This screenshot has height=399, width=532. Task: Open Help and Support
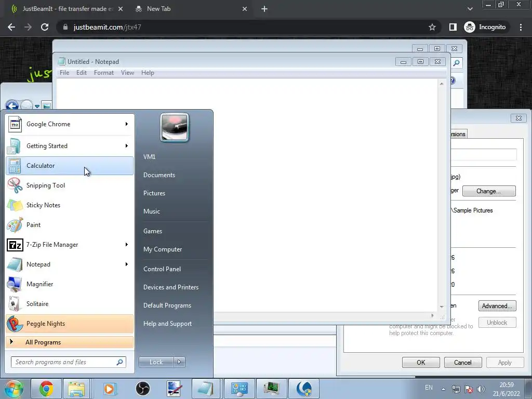click(x=168, y=324)
